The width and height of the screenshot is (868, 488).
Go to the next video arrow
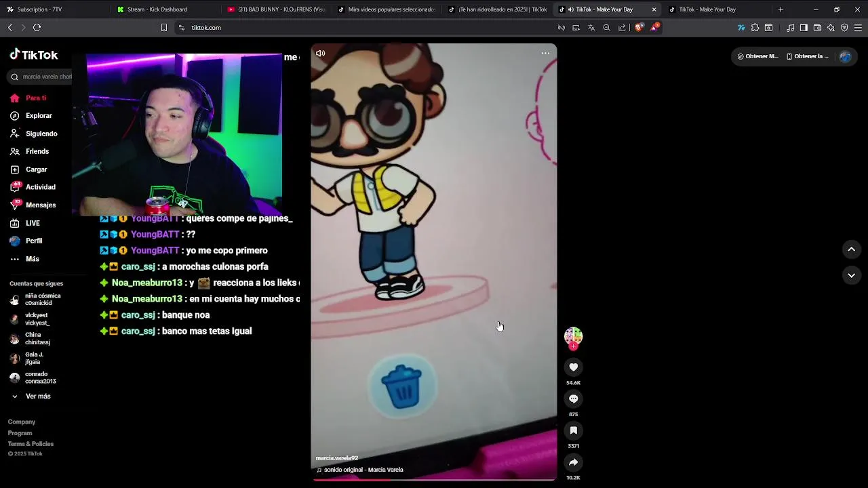(851, 275)
